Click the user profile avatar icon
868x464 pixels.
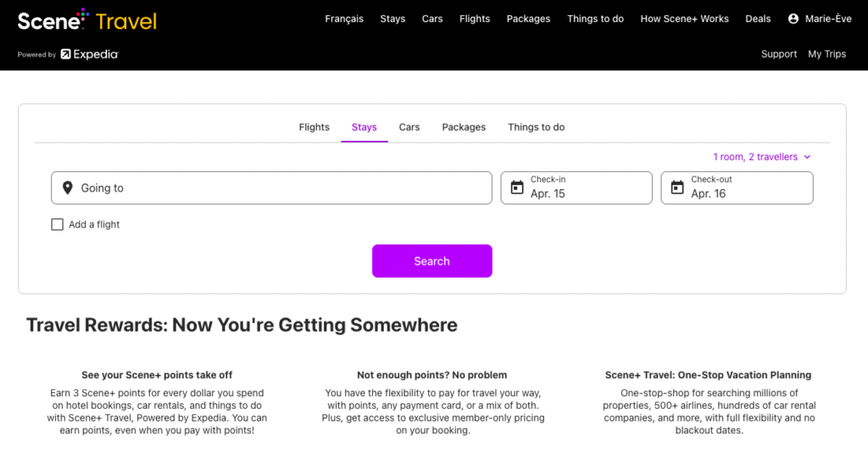[x=793, y=19]
